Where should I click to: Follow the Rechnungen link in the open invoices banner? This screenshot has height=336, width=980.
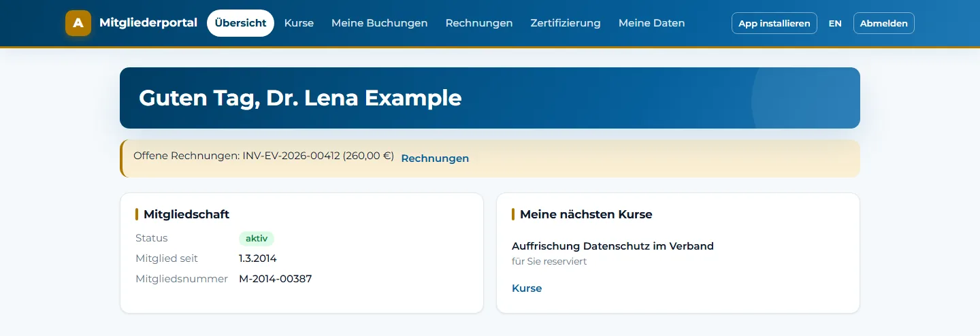pyautogui.click(x=435, y=158)
